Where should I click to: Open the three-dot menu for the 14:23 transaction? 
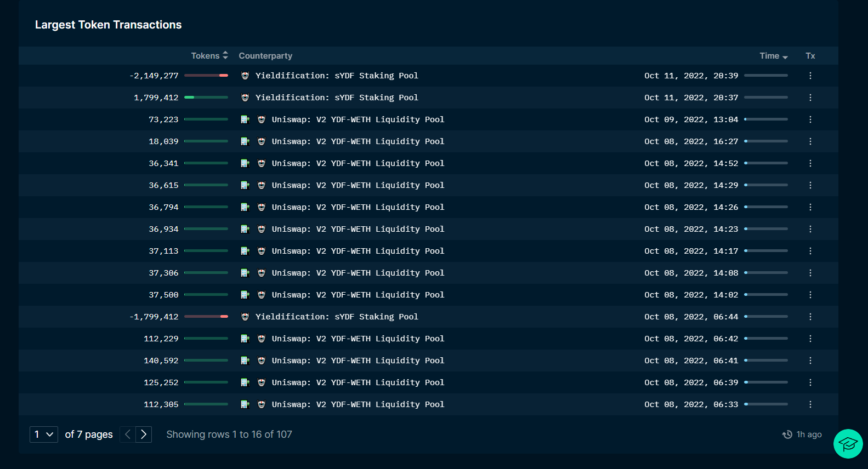pyautogui.click(x=810, y=229)
